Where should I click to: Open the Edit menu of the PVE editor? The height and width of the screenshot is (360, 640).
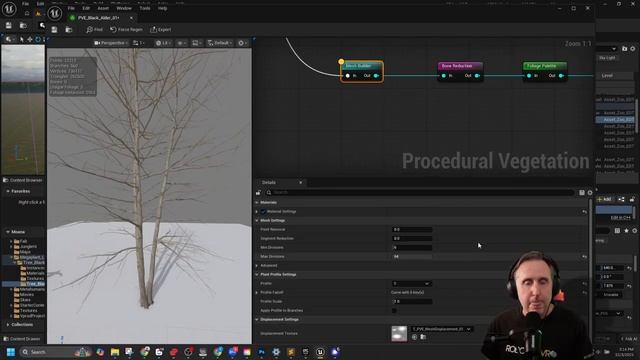[x=86, y=8]
